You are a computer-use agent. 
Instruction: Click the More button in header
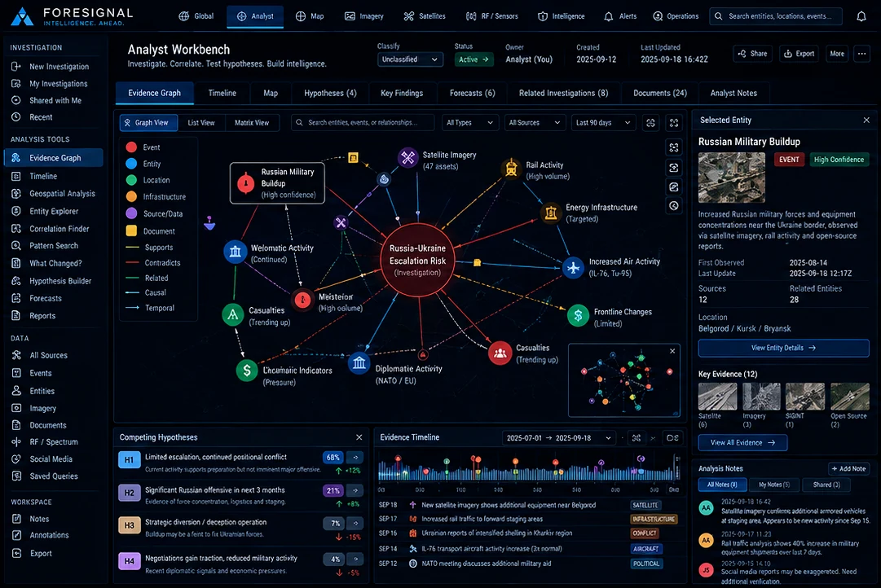pyautogui.click(x=837, y=54)
